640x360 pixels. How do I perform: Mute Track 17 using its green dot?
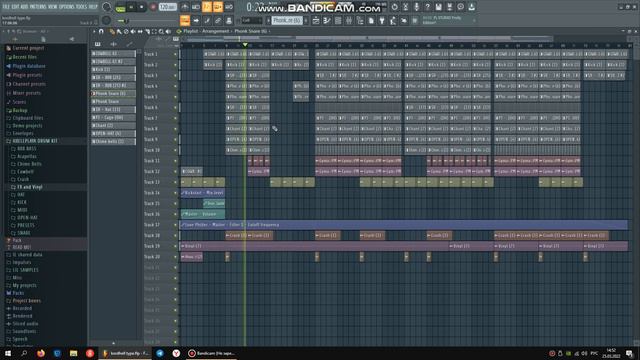tap(176, 225)
